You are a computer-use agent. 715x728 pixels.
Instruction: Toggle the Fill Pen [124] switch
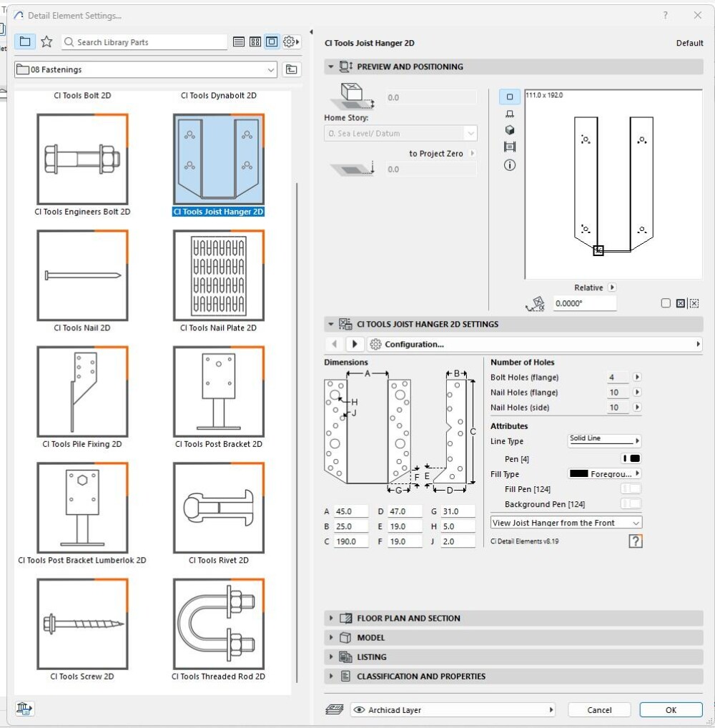point(631,489)
